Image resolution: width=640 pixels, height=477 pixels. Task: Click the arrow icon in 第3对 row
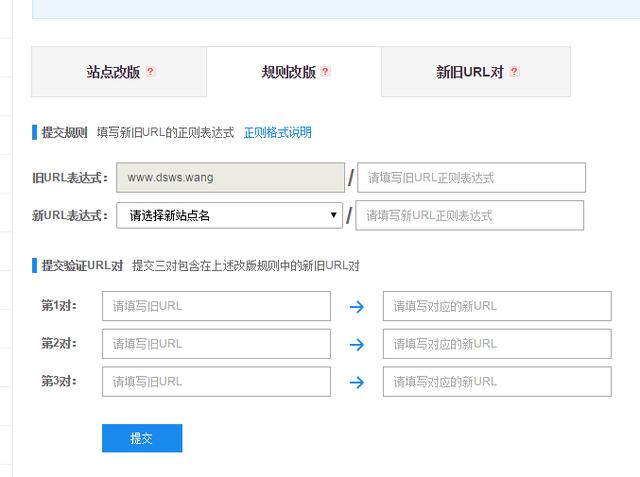tap(356, 382)
